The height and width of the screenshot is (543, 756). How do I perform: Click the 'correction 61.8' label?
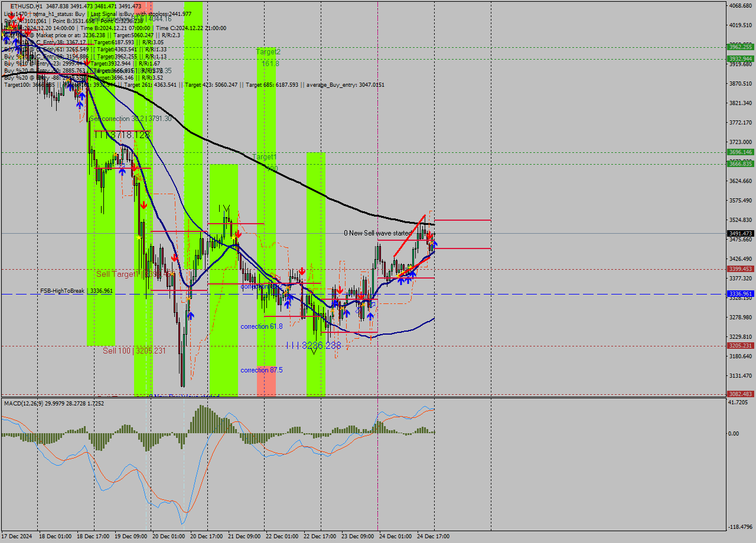pos(261,326)
